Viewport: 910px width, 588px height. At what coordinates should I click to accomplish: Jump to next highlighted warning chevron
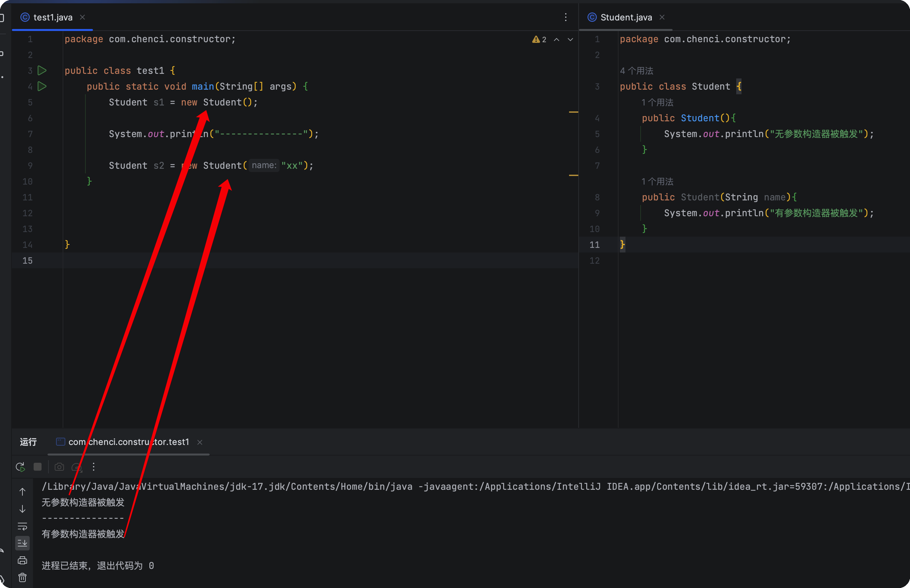pos(570,39)
